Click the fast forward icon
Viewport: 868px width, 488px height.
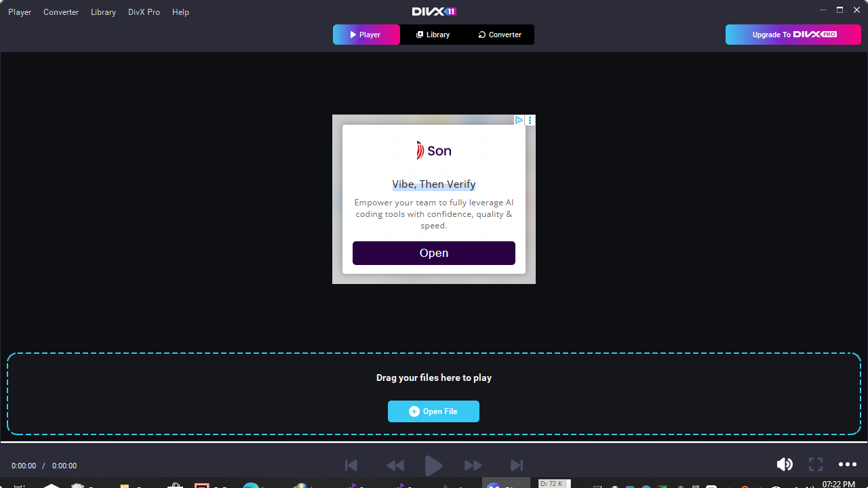(473, 465)
